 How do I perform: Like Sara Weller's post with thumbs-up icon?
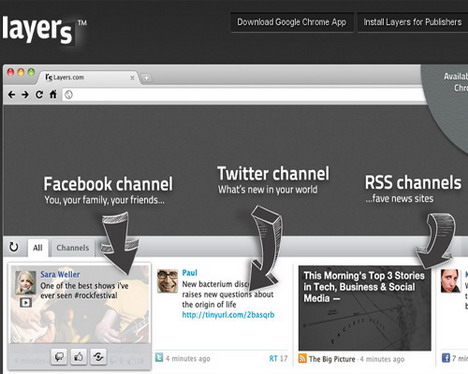(x=79, y=357)
